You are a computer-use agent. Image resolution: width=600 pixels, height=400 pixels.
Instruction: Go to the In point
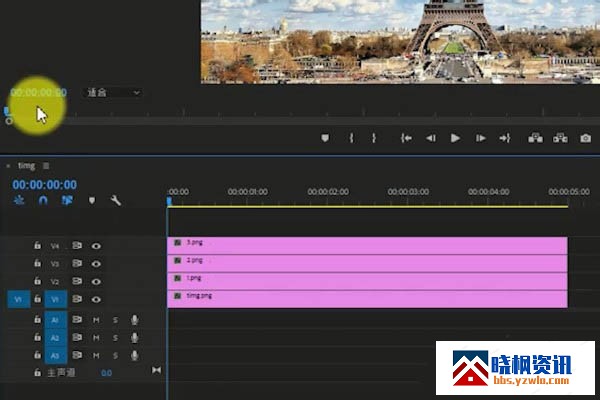[x=406, y=138]
